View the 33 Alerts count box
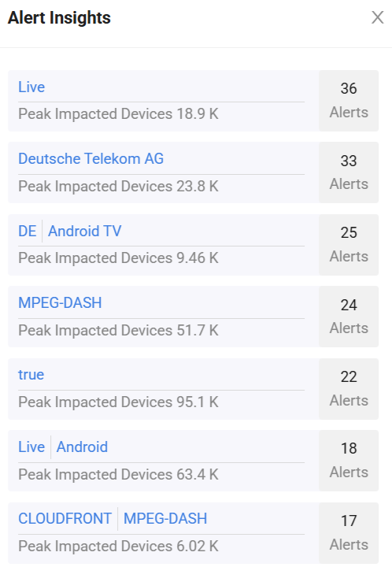Viewport: 392px width, 567px height. (349, 172)
